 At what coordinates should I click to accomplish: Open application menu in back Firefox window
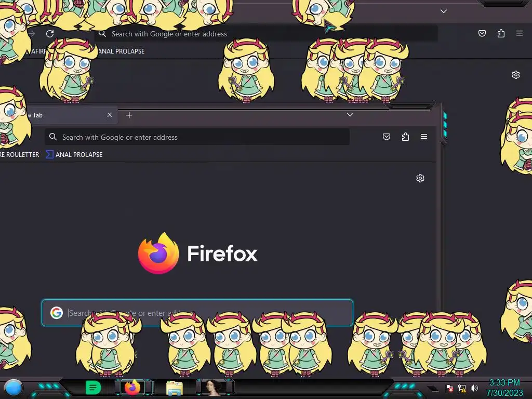click(x=520, y=33)
